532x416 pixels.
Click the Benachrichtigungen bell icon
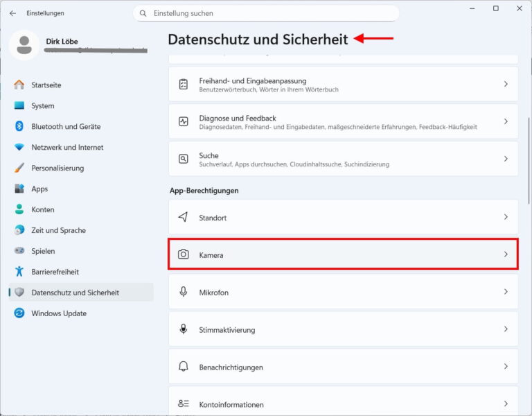click(x=183, y=366)
